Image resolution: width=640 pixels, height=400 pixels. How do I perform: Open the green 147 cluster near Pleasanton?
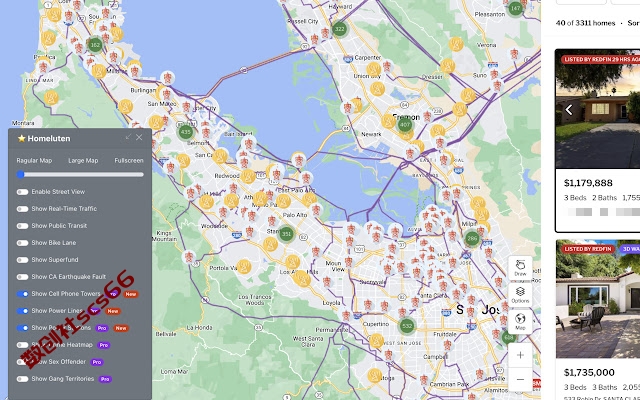[x=516, y=8]
